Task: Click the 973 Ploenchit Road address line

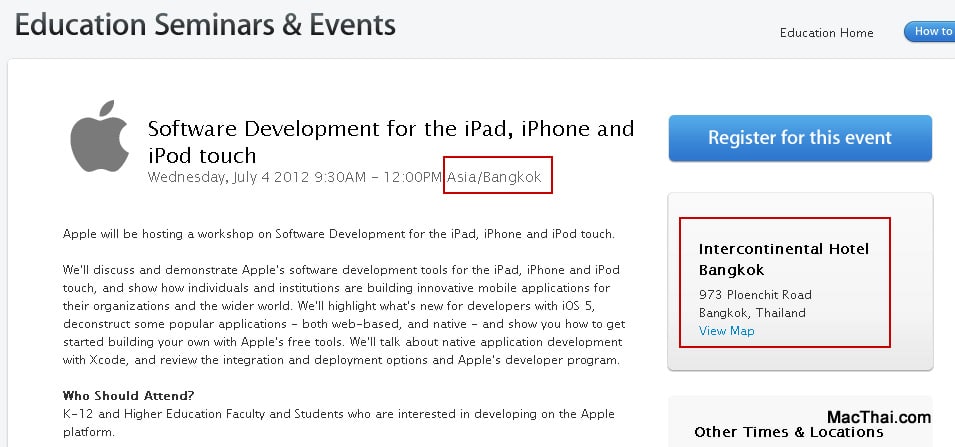Action: pos(755,295)
